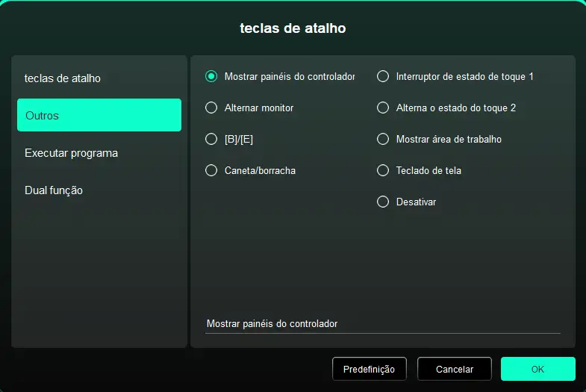
Task: Click the Cancelar button
Action: (x=455, y=369)
